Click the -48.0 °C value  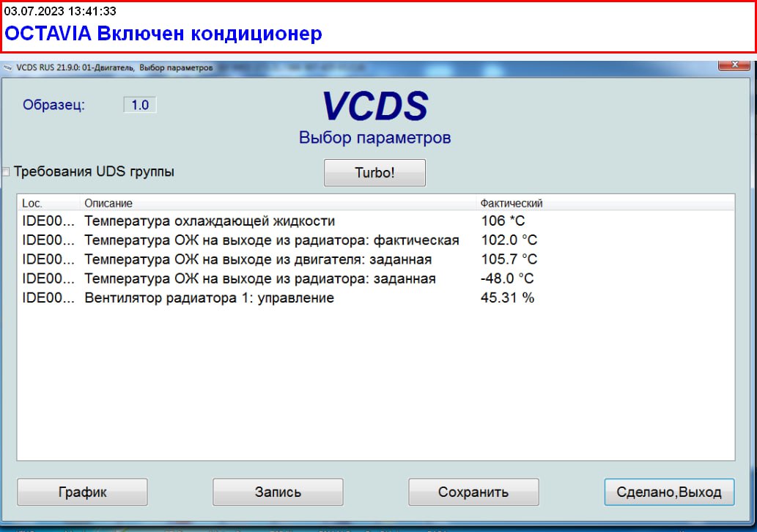(x=507, y=278)
